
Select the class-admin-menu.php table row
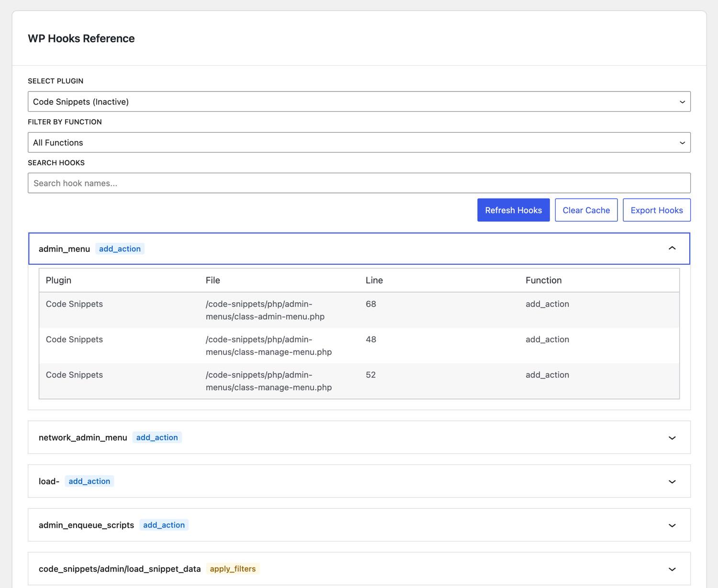pyautogui.click(x=359, y=310)
